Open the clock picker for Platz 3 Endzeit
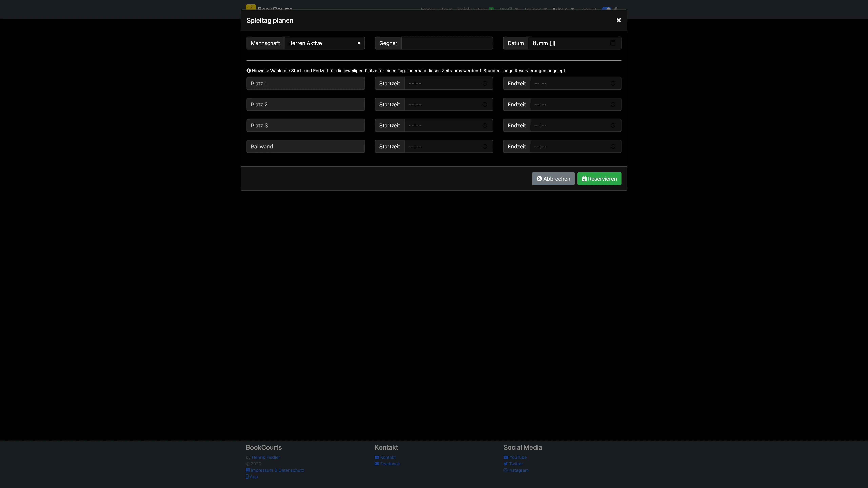Image resolution: width=868 pixels, height=488 pixels. pos(613,125)
